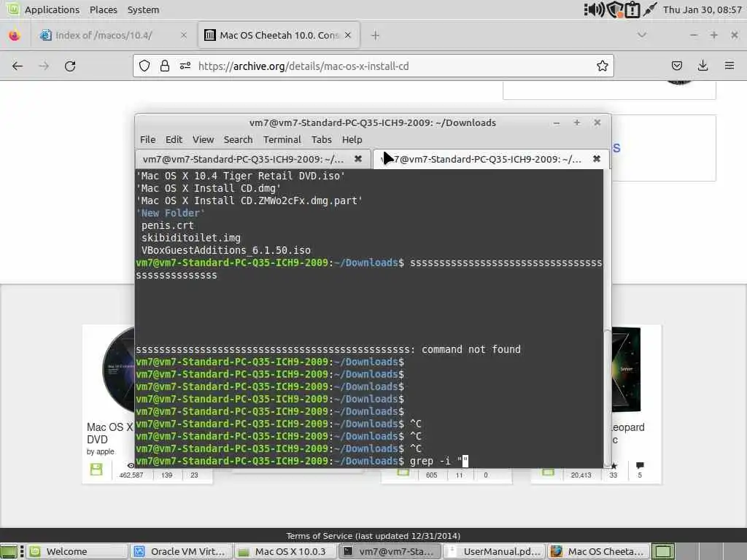Close the first terminal tab

(358, 159)
